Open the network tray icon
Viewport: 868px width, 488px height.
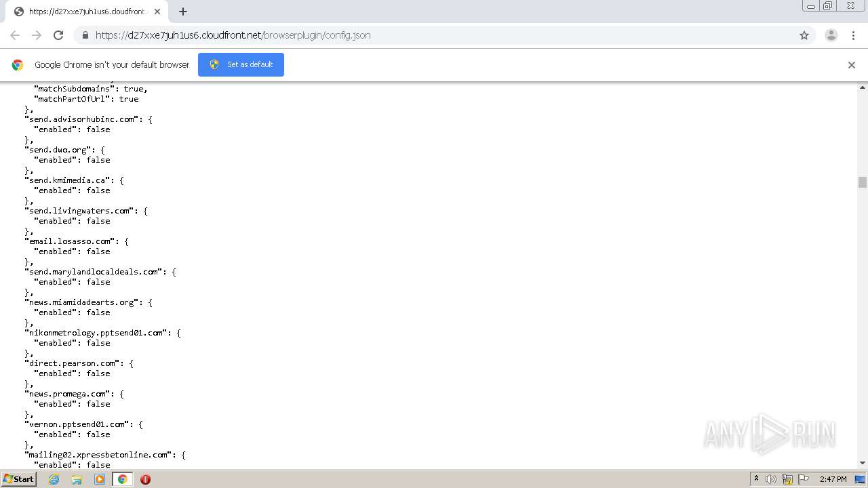pyautogui.click(x=787, y=479)
